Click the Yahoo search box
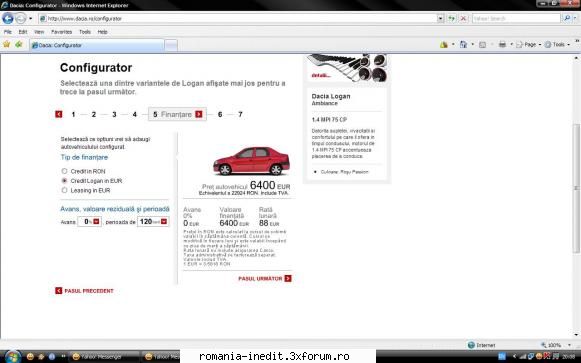This screenshot has width=581, height=363. coord(516,18)
